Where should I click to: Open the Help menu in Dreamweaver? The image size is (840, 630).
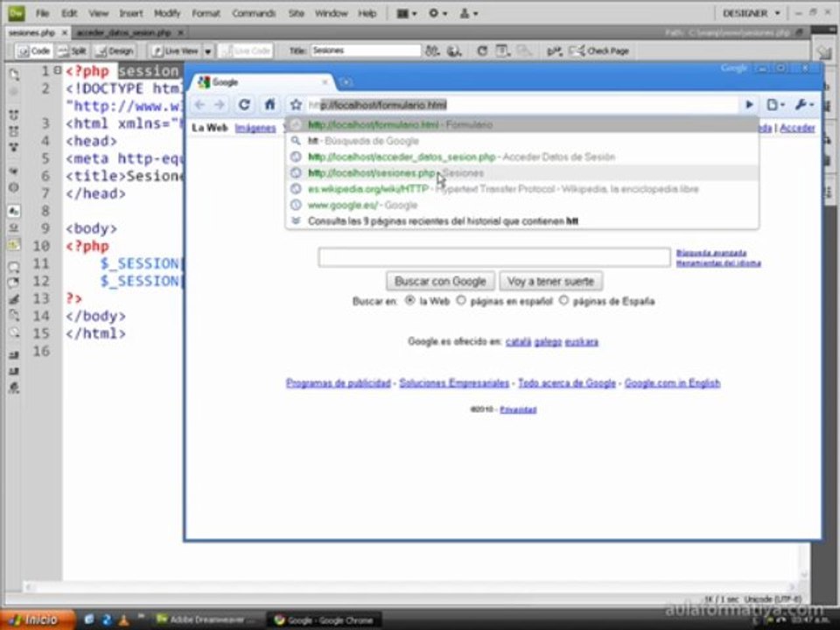[x=367, y=13]
